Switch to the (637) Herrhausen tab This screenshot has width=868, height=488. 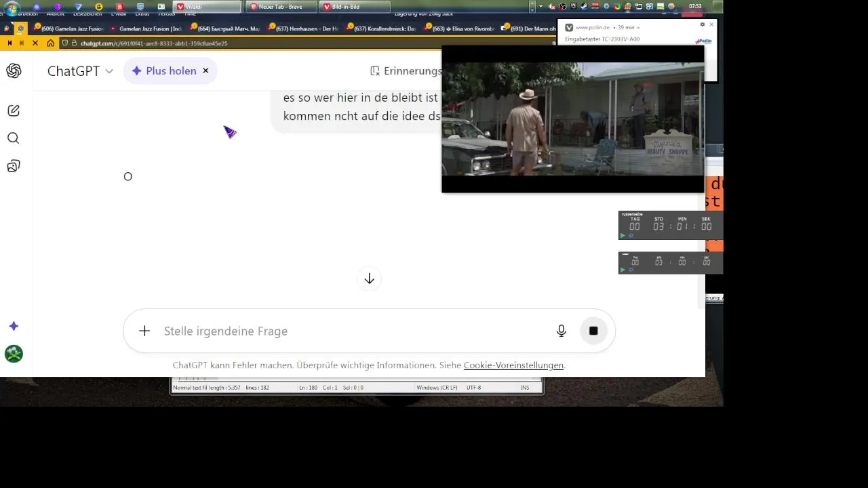pos(302,28)
